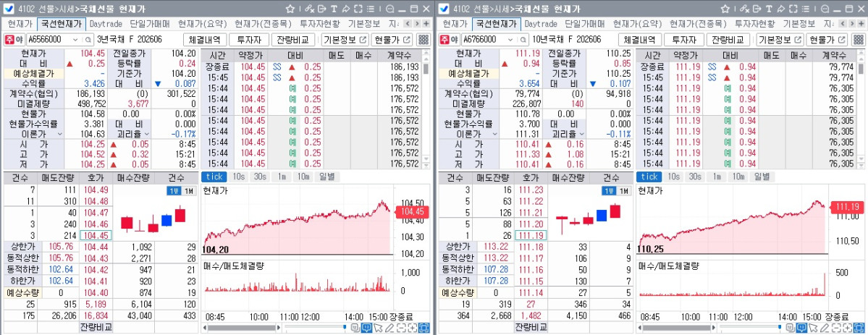This screenshot has height=335, width=868.
Task: Click the favorites star icon in right window title bar
Action: (725, 9)
